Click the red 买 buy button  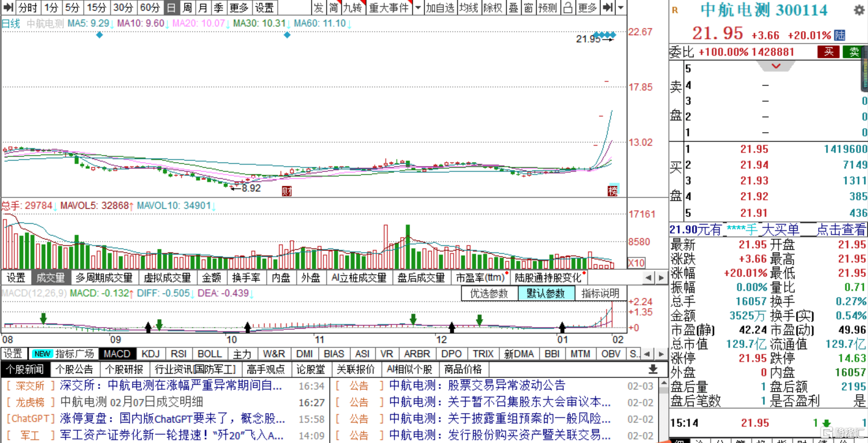(829, 52)
